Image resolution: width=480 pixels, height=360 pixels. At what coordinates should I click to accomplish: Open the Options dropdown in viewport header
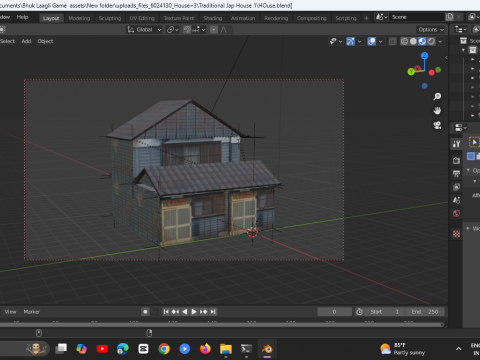[x=431, y=30]
